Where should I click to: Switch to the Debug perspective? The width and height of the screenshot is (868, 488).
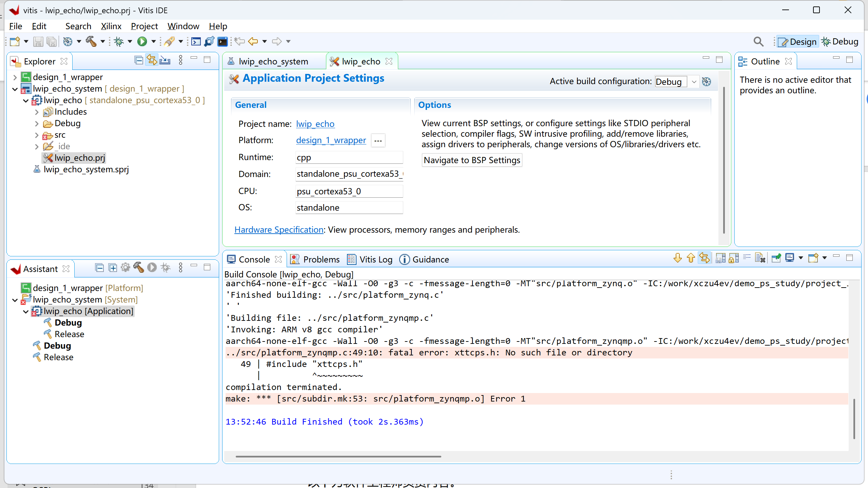[840, 41]
